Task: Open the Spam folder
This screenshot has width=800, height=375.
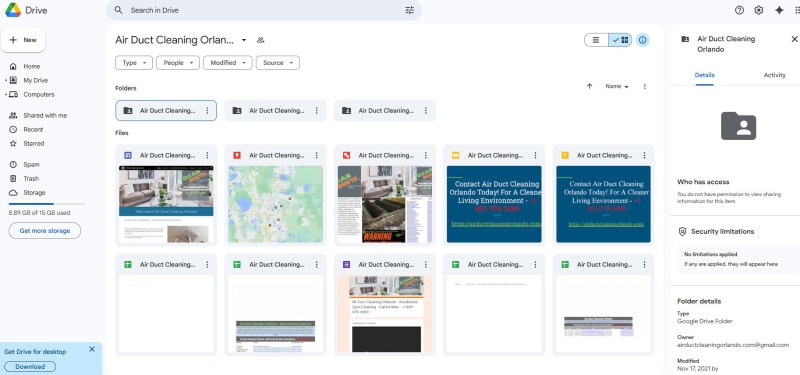Action: click(x=31, y=164)
